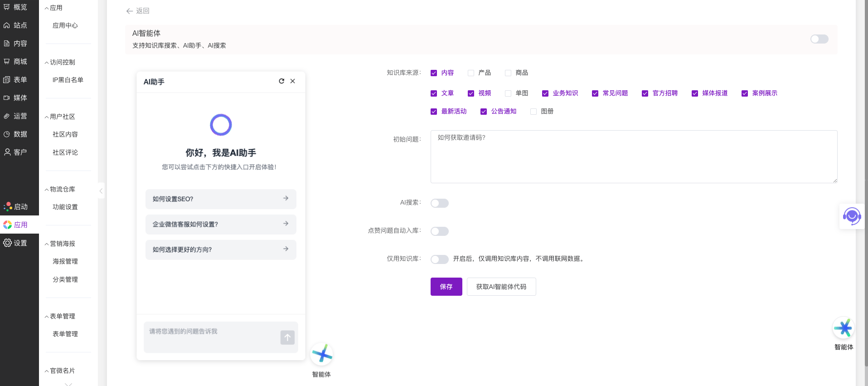The image size is (868, 386).
Task: Close the AI助手 chat panel
Action: 293,81
